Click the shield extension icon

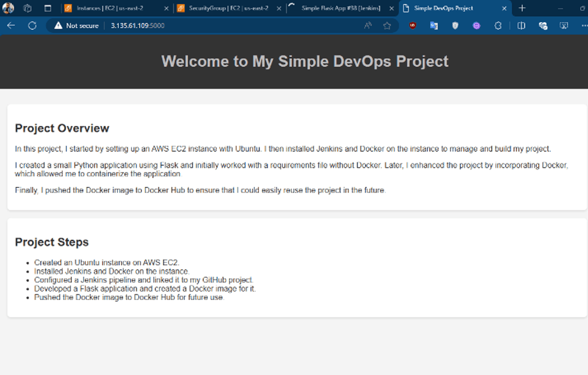coord(455,26)
